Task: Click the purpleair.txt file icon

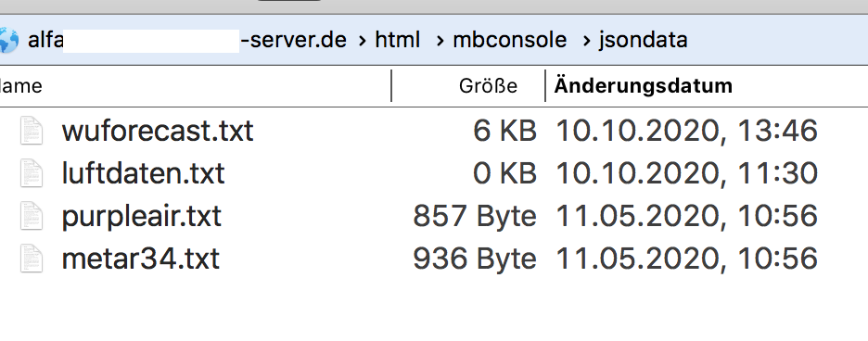Action: click(32, 216)
